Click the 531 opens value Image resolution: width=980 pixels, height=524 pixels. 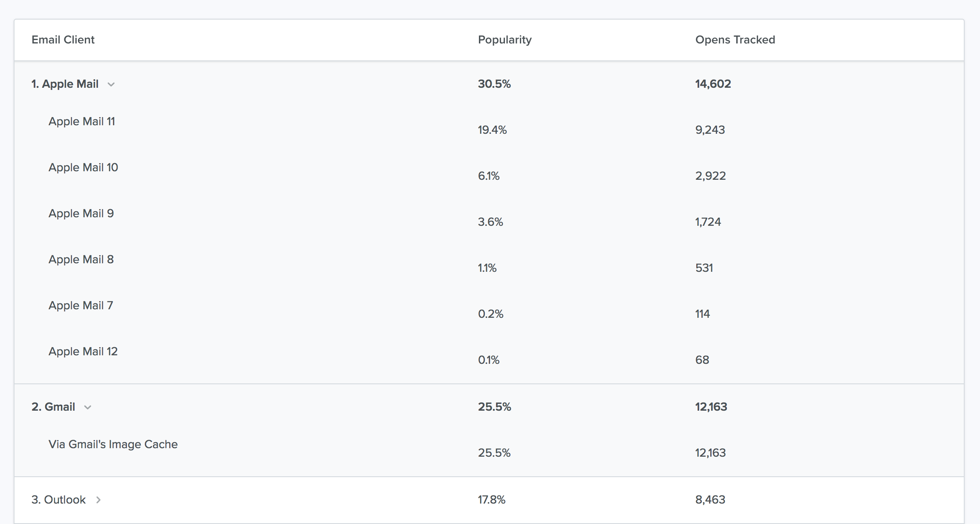pyautogui.click(x=704, y=268)
